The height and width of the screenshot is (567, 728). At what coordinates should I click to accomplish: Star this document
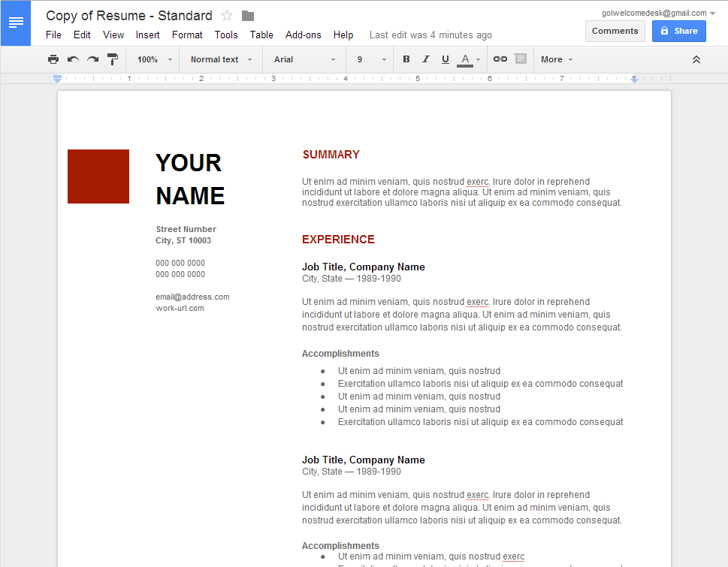pos(227,16)
